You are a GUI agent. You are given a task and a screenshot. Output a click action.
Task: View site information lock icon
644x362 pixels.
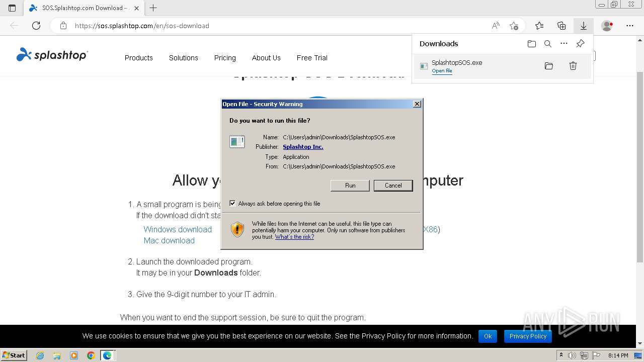point(63,26)
